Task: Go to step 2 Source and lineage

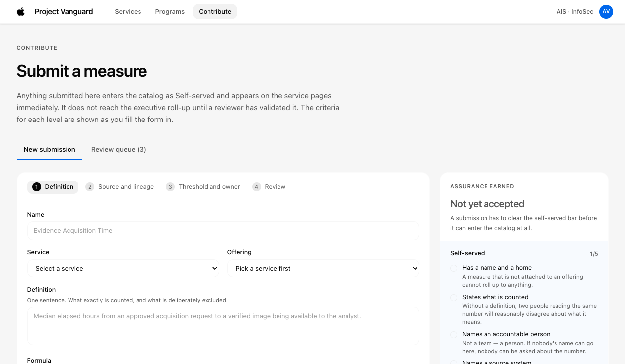Action: click(120, 187)
